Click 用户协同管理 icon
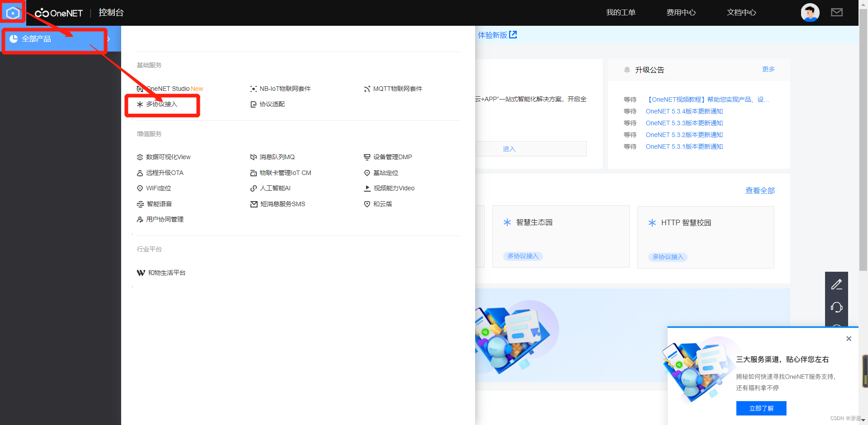The height and width of the screenshot is (425, 868). pos(140,220)
